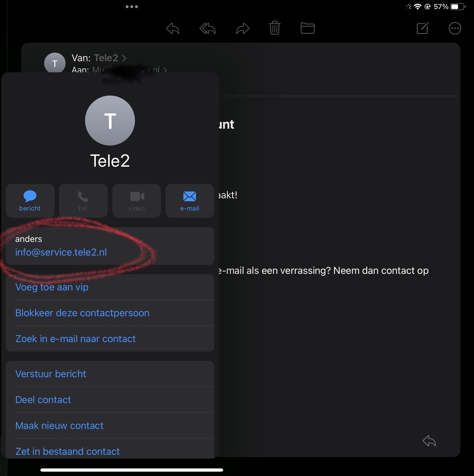Tap the Reply All double-arrow icon
Image resolution: width=474 pixels, height=476 pixels.
click(x=208, y=28)
